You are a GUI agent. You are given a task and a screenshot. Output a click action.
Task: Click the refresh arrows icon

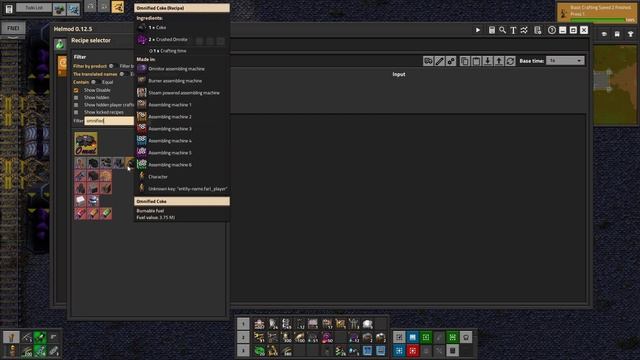click(x=510, y=61)
